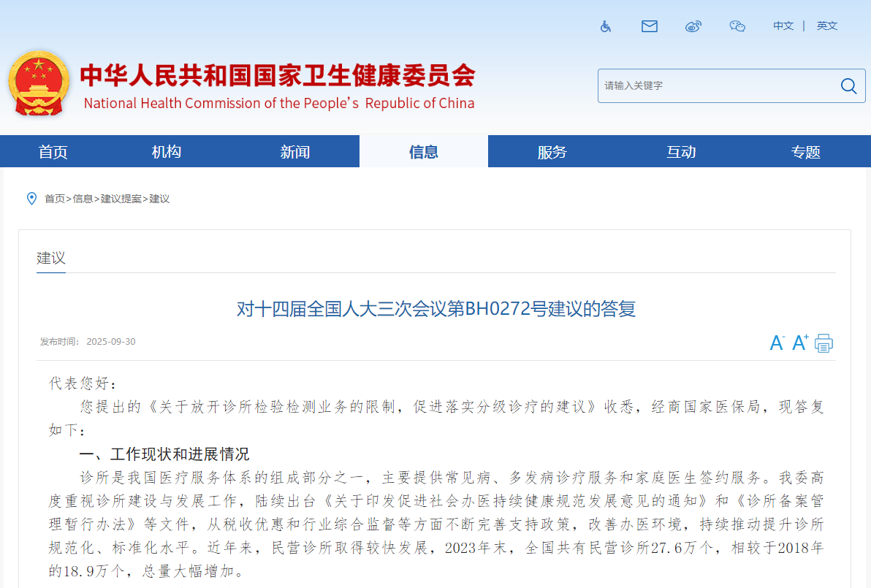Switch interface language to 英文
The height and width of the screenshot is (588, 871).
tap(826, 26)
